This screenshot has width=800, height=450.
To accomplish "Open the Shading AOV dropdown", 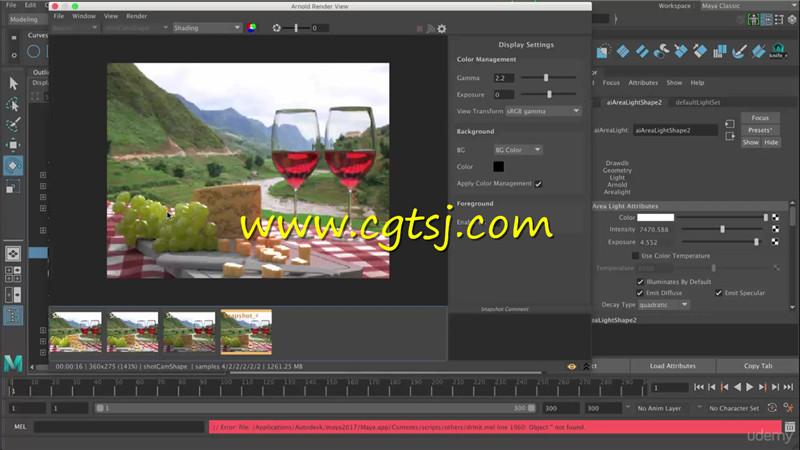I will tap(207, 28).
